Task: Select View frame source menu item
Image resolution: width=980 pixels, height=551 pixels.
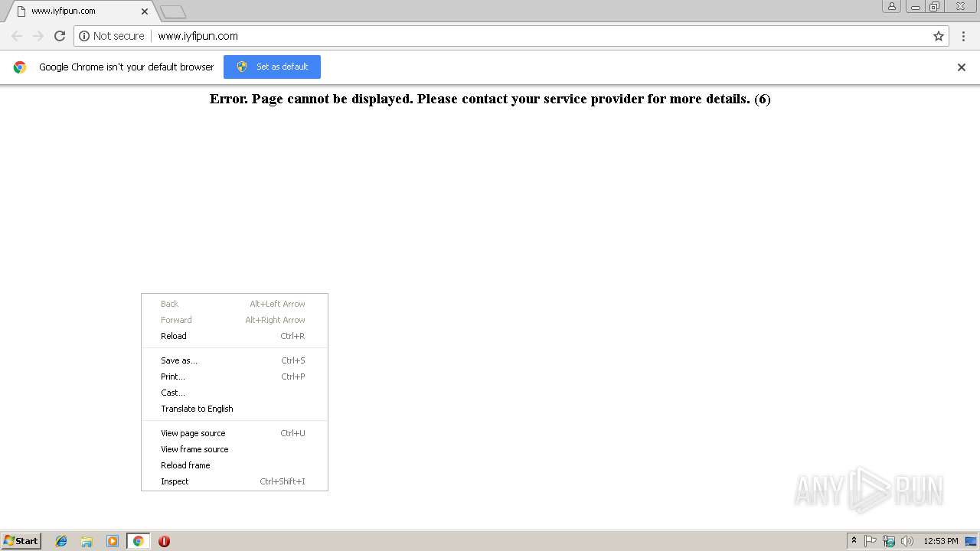Action: point(234,449)
